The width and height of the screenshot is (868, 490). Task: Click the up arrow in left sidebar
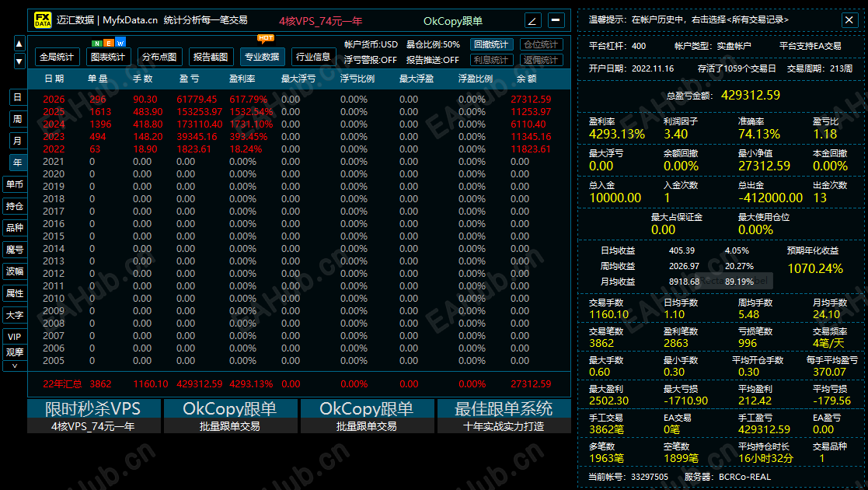[19, 44]
